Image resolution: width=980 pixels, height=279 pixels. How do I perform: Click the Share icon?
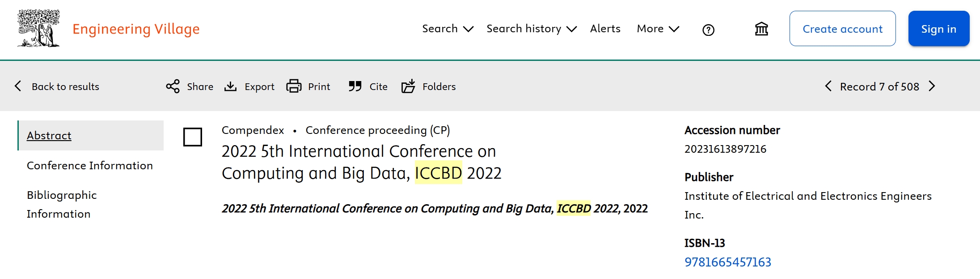(173, 86)
